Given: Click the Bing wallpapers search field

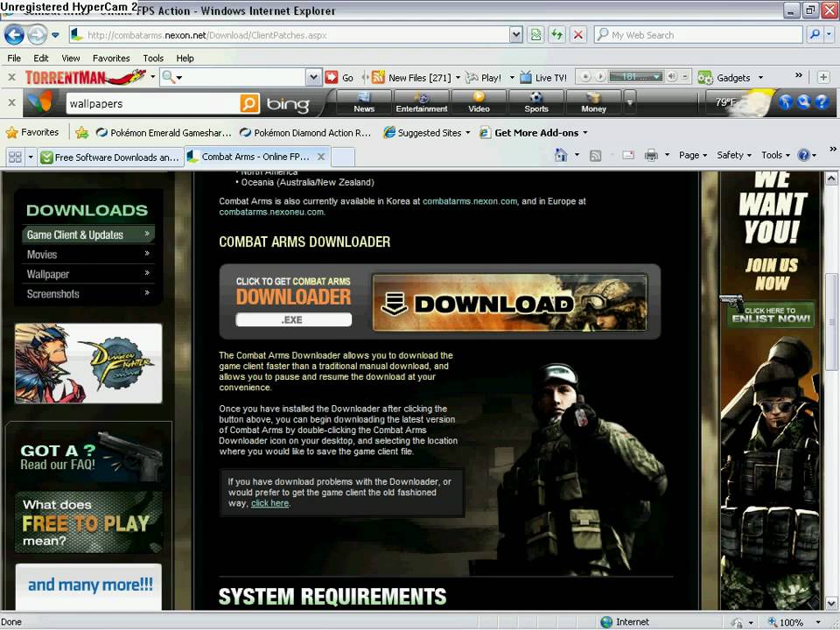Looking at the screenshot, I should [x=152, y=103].
